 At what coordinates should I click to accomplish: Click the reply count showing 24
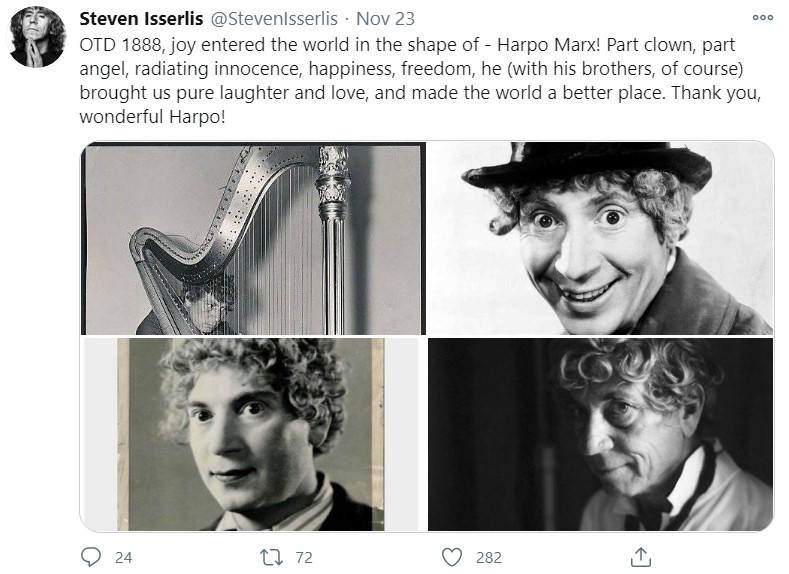[123, 557]
